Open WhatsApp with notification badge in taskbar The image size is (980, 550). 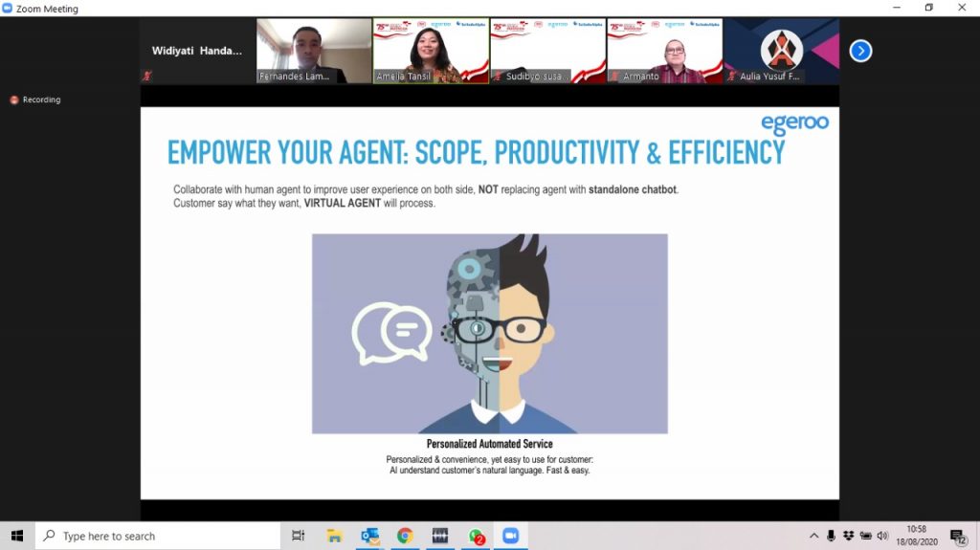(476, 536)
